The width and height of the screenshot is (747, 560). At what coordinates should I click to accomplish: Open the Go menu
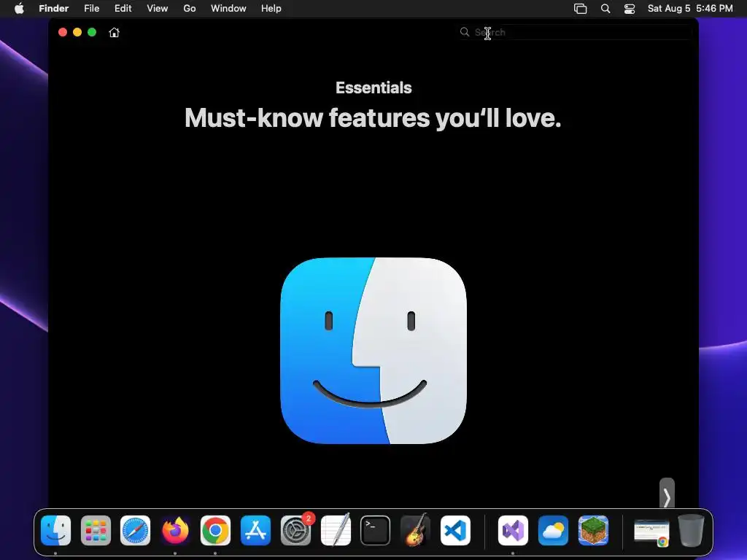(190, 8)
